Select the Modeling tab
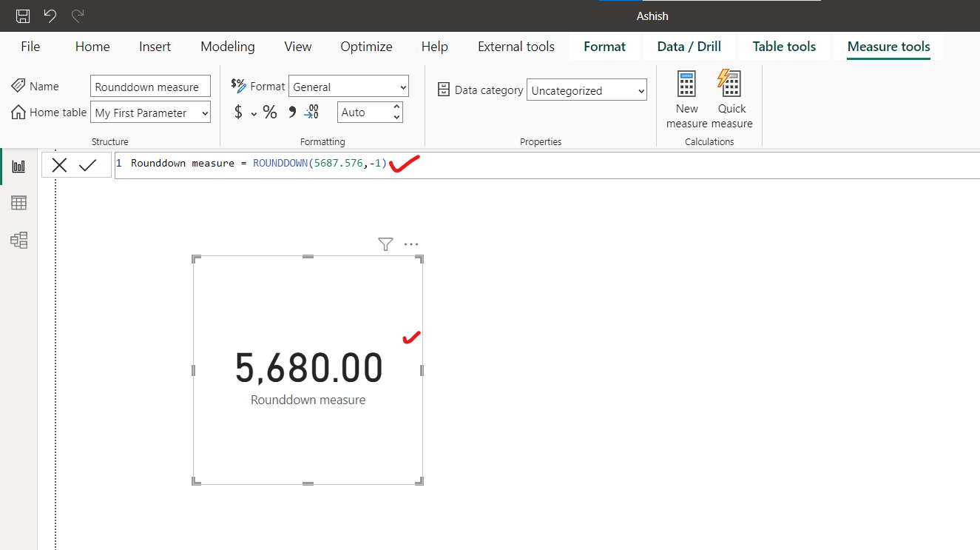The height and width of the screenshot is (550, 980). click(x=227, y=46)
